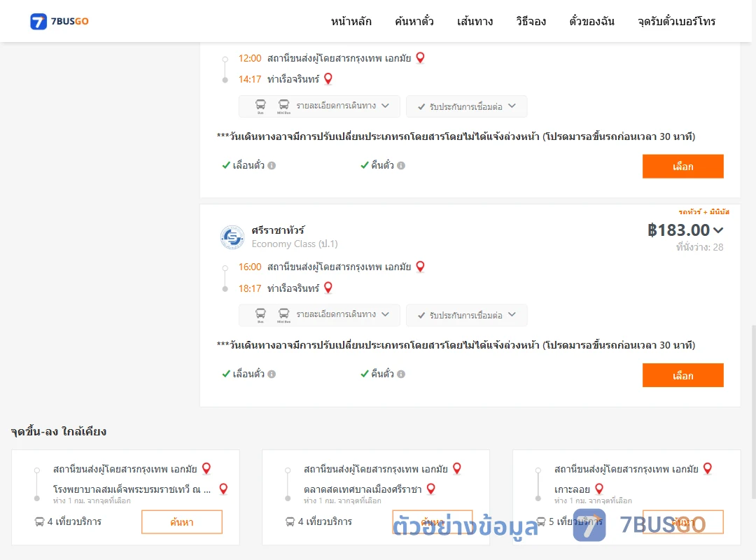Click map pin beside โรงพยาบาลสมเด็จพระบรมราชเทวี
The image size is (756, 560).
pyautogui.click(x=223, y=489)
